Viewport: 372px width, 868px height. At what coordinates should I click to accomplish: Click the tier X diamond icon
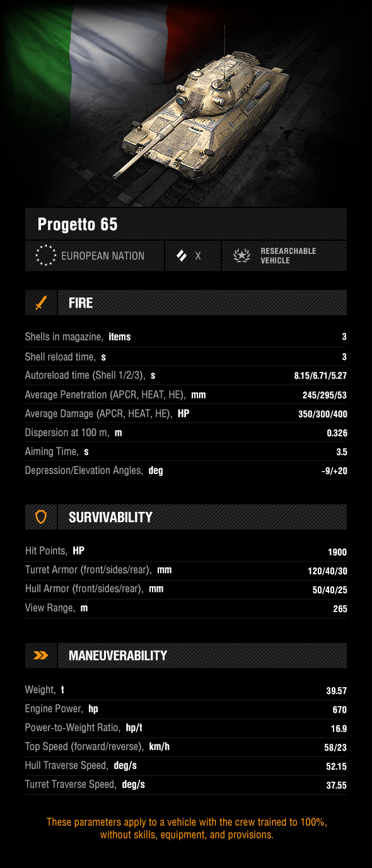click(x=182, y=256)
